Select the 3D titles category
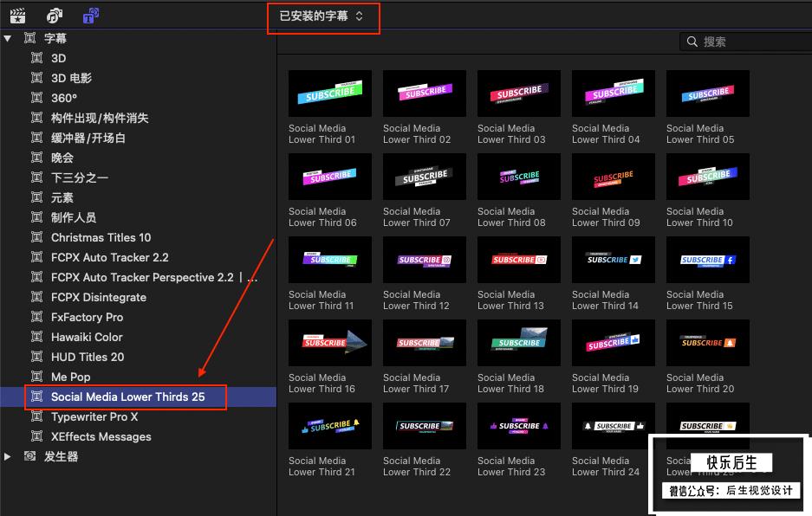 coord(59,58)
